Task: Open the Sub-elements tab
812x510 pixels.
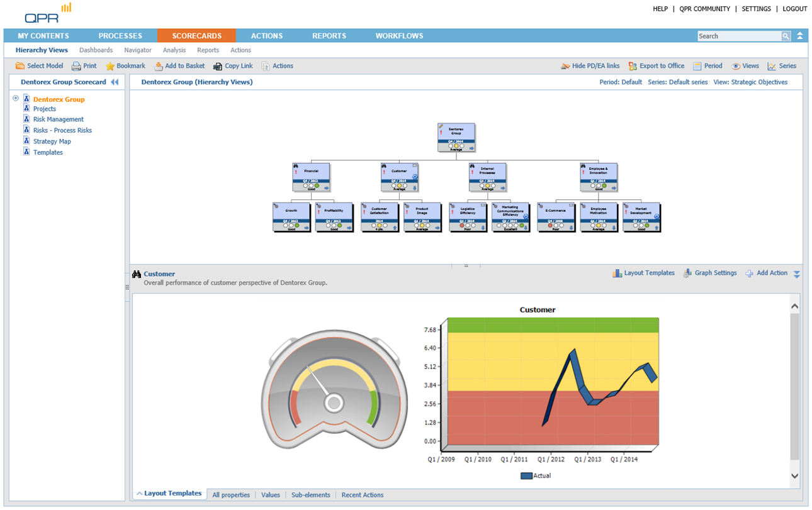Action: click(310, 495)
